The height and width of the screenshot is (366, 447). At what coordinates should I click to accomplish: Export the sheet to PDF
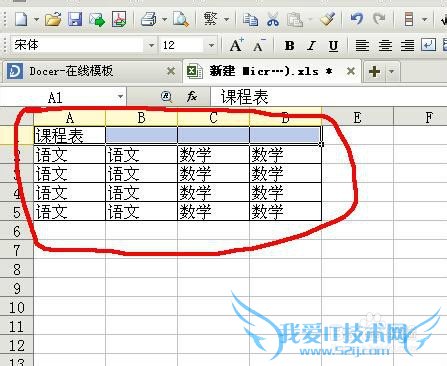pyautogui.click(x=119, y=19)
